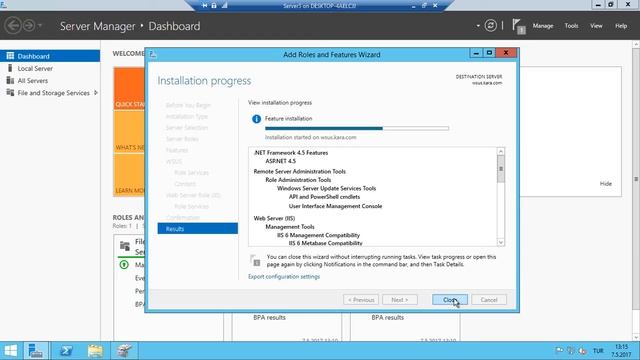Click the Cancel button in the wizard

[x=489, y=300]
